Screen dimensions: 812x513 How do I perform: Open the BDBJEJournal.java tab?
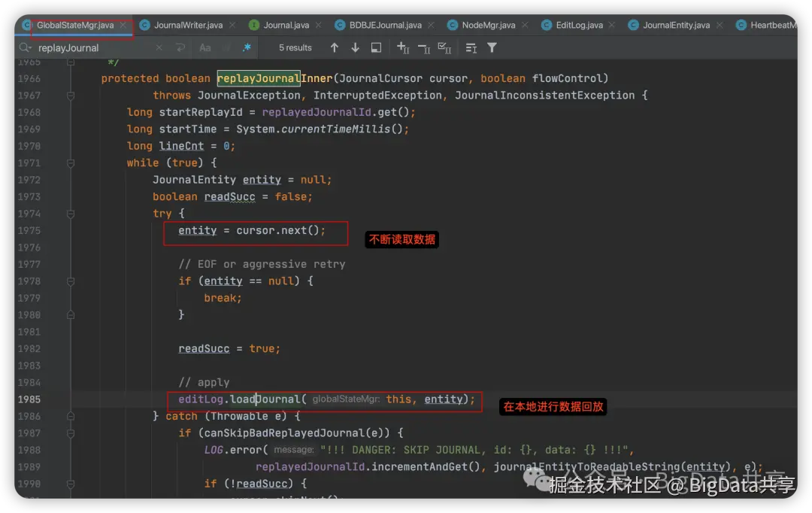(x=385, y=25)
